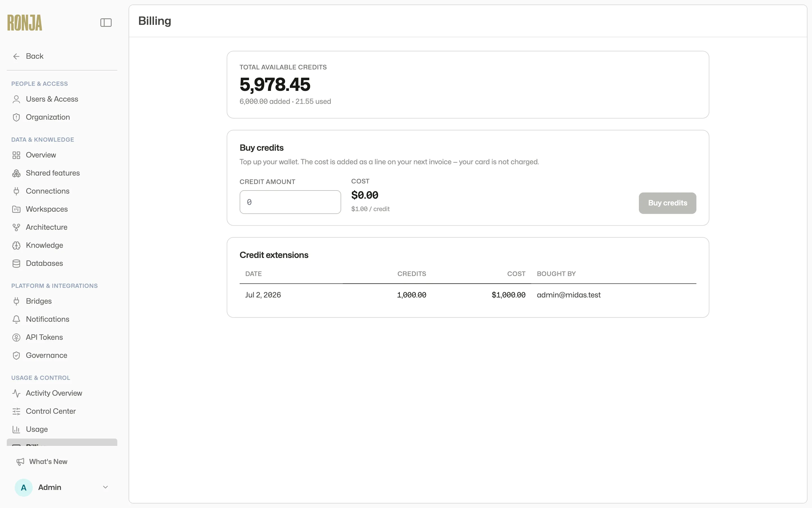Click the Organization shield icon
Viewport: 812px width, 508px height.
click(16, 117)
